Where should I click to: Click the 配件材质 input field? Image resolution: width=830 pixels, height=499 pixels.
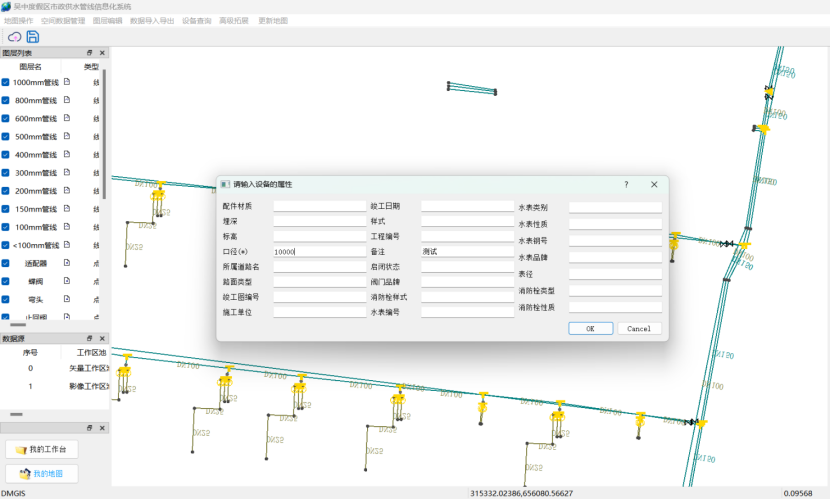tap(319, 206)
